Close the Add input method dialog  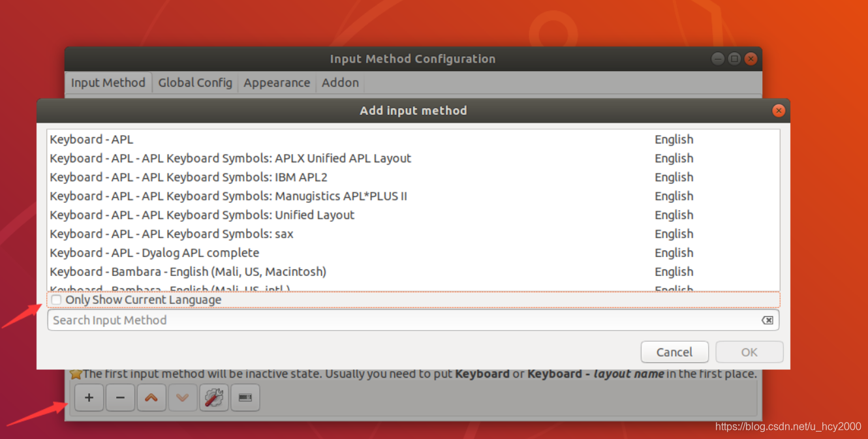click(x=778, y=111)
